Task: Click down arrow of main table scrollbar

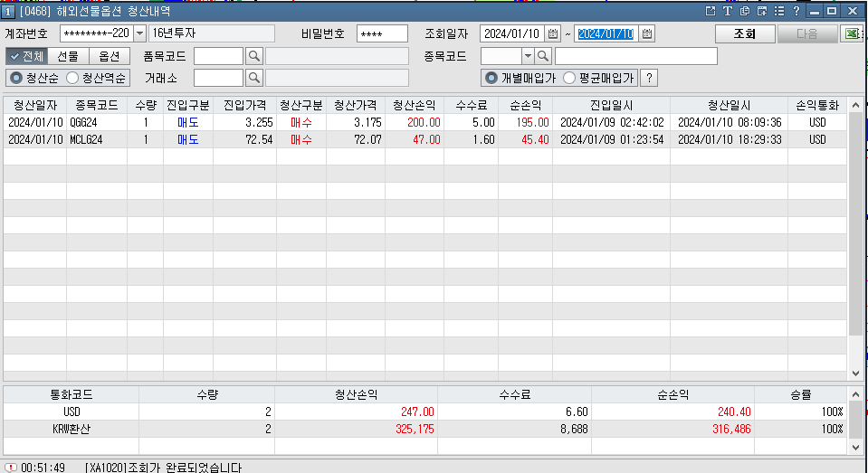Action: pyautogui.click(x=856, y=374)
